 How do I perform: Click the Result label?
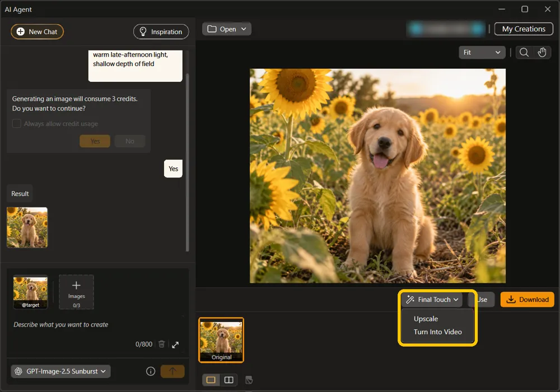pyautogui.click(x=20, y=194)
